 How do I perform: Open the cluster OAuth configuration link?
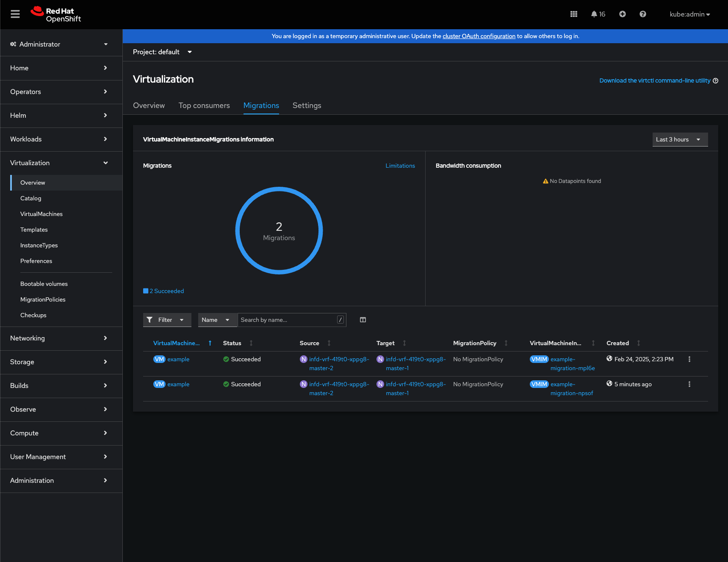pyautogui.click(x=479, y=36)
